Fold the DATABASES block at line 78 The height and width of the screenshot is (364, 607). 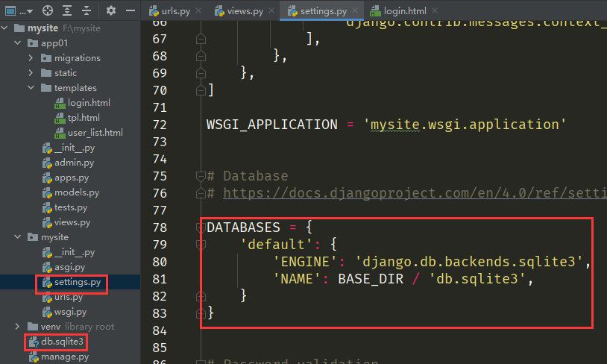click(199, 226)
